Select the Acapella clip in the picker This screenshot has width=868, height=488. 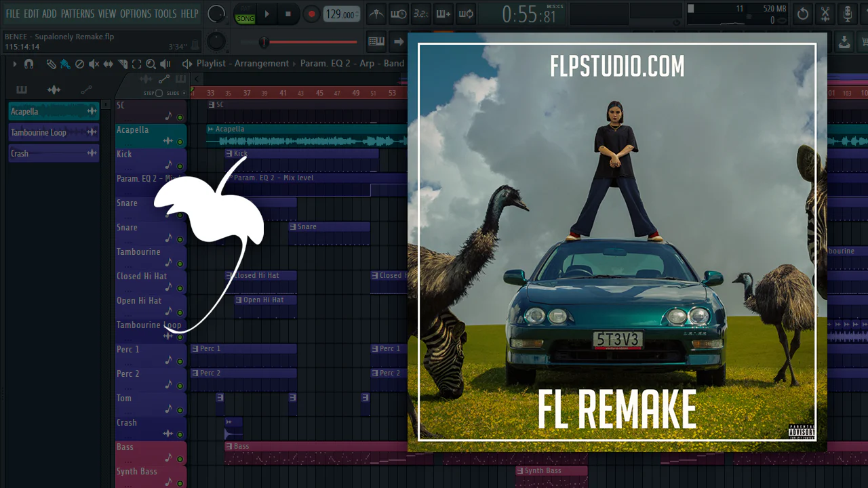coord(54,111)
